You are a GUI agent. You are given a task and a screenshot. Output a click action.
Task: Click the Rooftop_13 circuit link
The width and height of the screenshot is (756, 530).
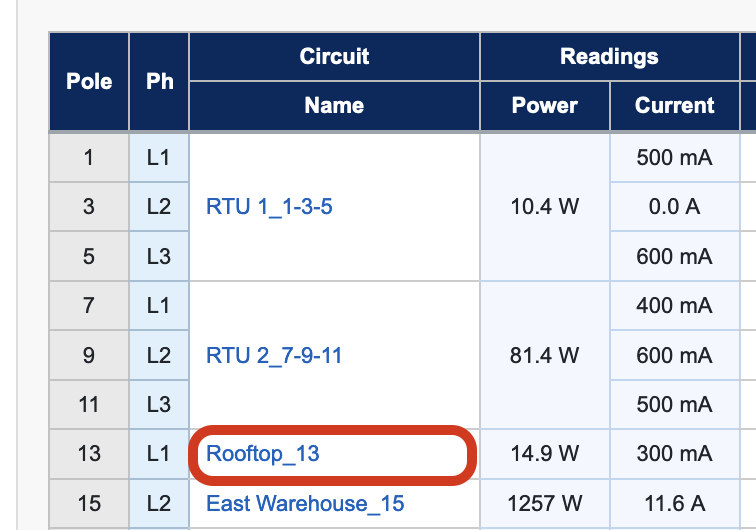tap(263, 454)
